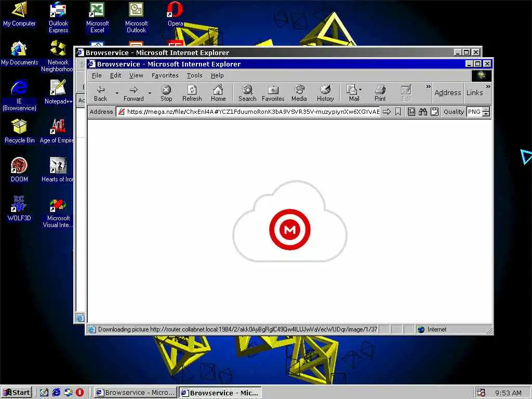532x399 pixels.
Task: Open the Favorites menu
Action: click(x=165, y=75)
